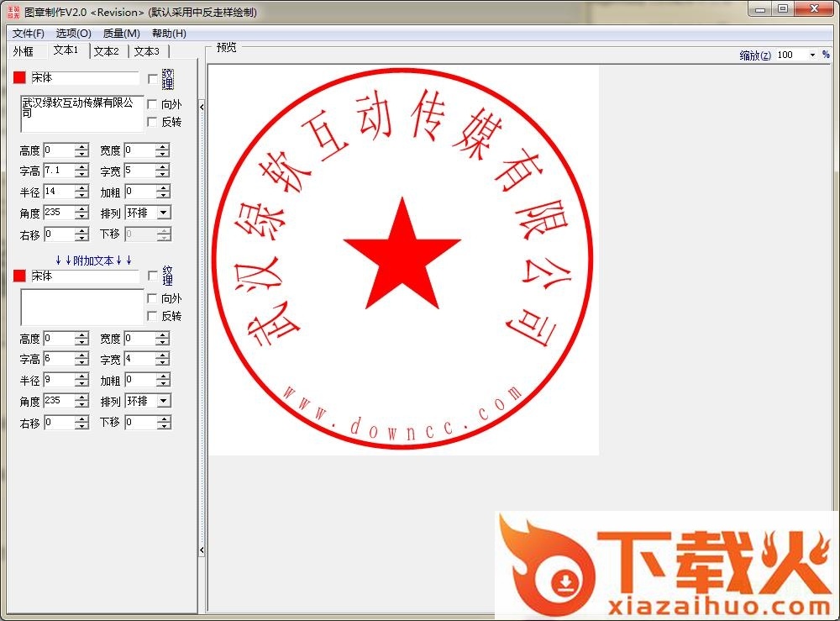Click the seal preview image
Image resolution: width=840 pixels, height=621 pixels.
pyautogui.click(x=403, y=260)
